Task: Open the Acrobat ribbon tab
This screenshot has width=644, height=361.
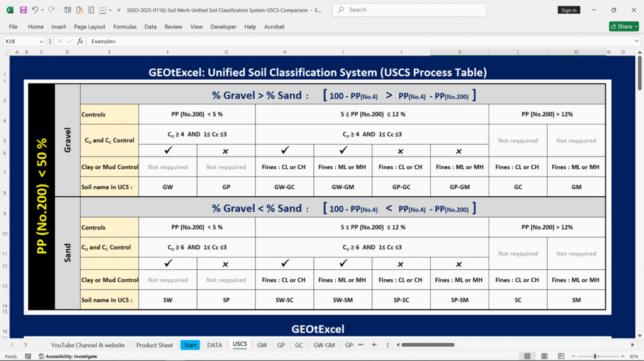Action: tap(274, 26)
